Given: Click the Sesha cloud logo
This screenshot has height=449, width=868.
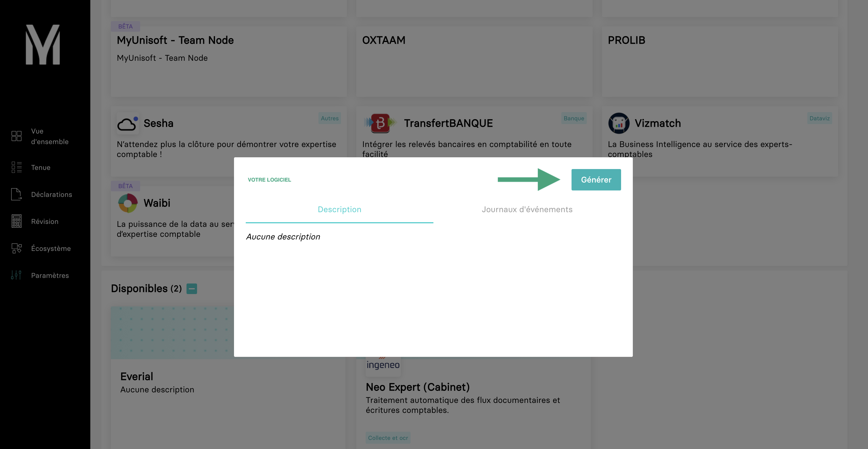Looking at the screenshot, I should click(128, 123).
